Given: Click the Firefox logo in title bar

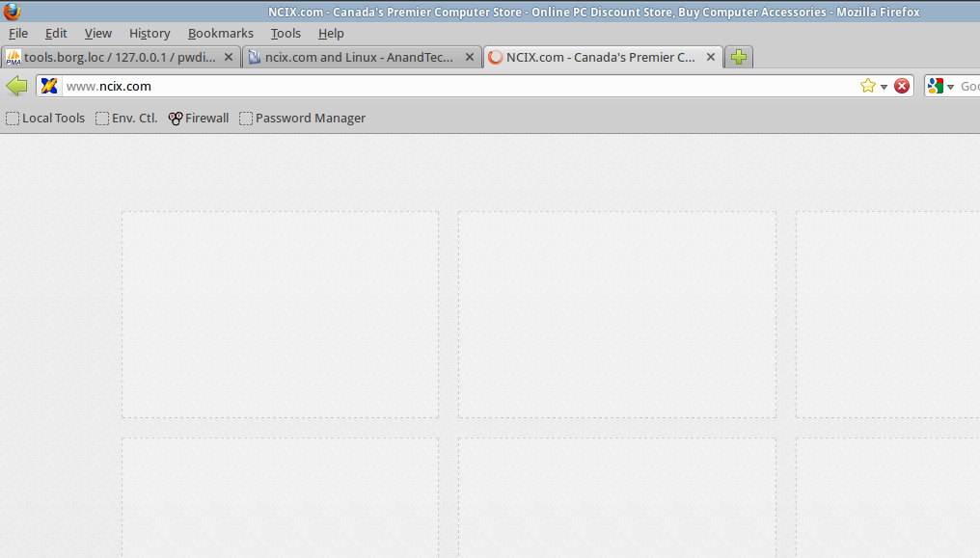Looking at the screenshot, I should tap(12, 12).
